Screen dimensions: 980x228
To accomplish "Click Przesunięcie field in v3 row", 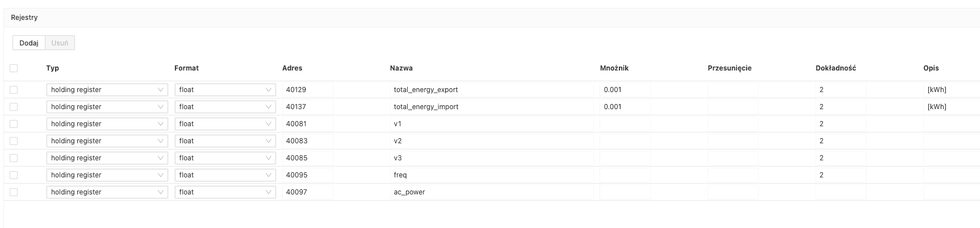I will (x=732, y=158).
